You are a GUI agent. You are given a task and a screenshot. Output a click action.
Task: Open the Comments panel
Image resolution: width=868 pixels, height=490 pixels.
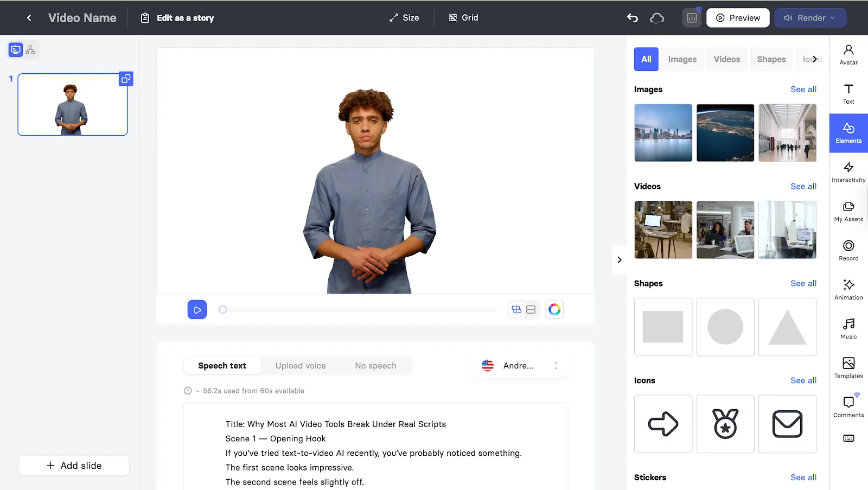click(848, 406)
